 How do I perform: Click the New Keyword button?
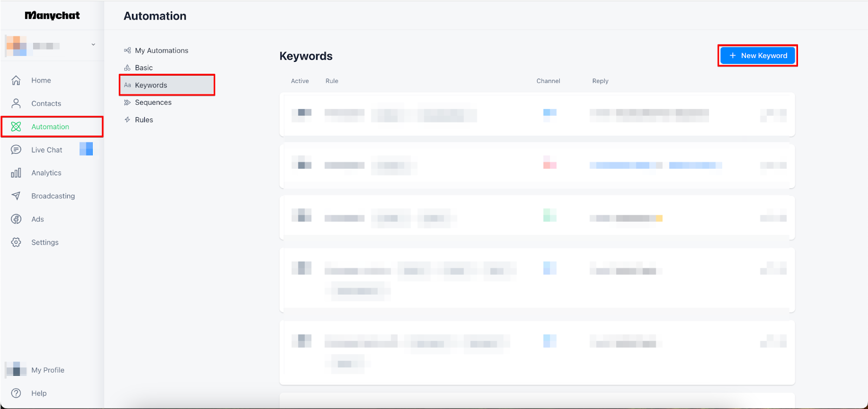click(757, 55)
